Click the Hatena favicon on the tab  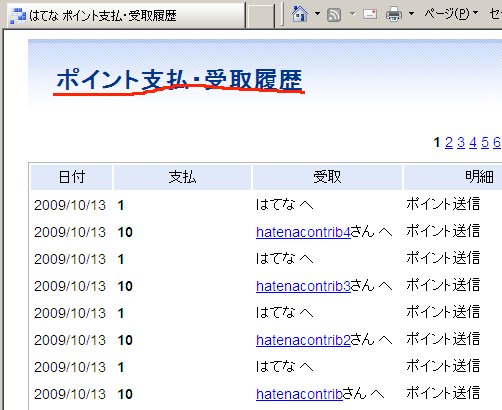tap(18, 16)
